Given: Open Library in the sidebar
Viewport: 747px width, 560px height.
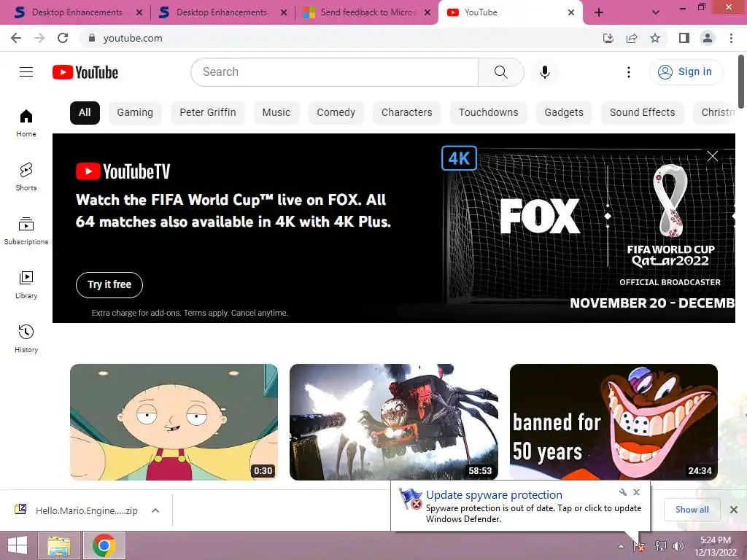Looking at the screenshot, I should pos(26,285).
